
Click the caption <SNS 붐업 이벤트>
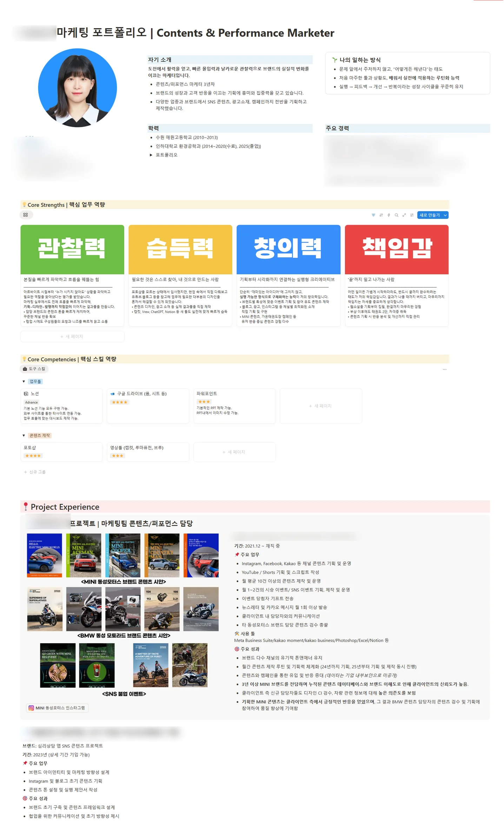coord(124,694)
